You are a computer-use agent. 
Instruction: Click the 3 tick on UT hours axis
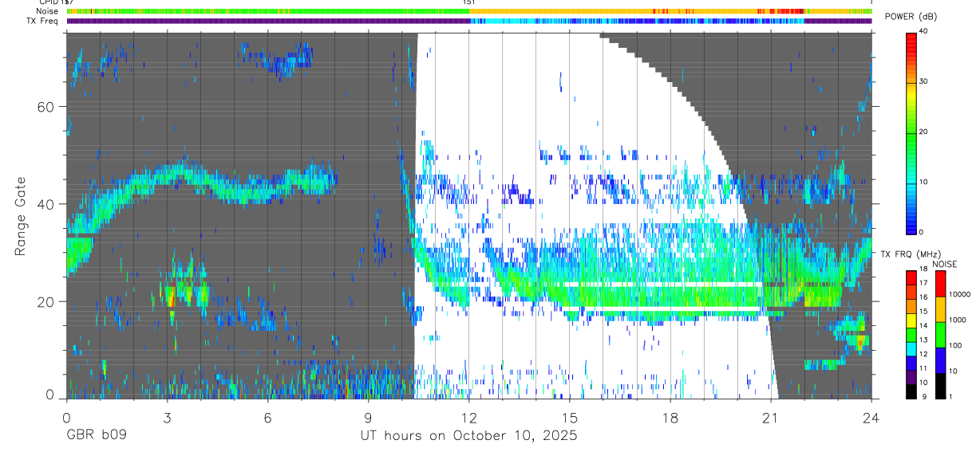click(167, 417)
